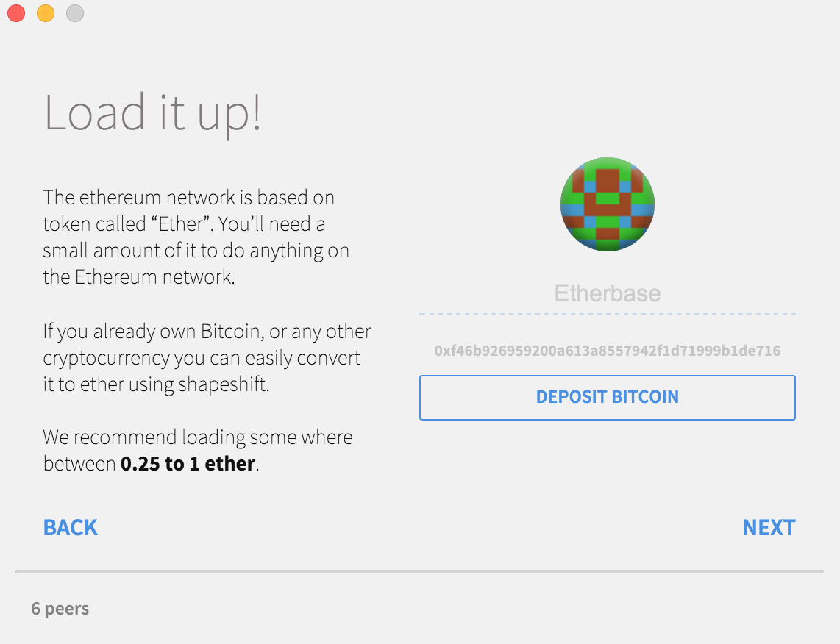Go to the NEXT onboarding step
Screen dimensions: 840x644
click(x=769, y=528)
